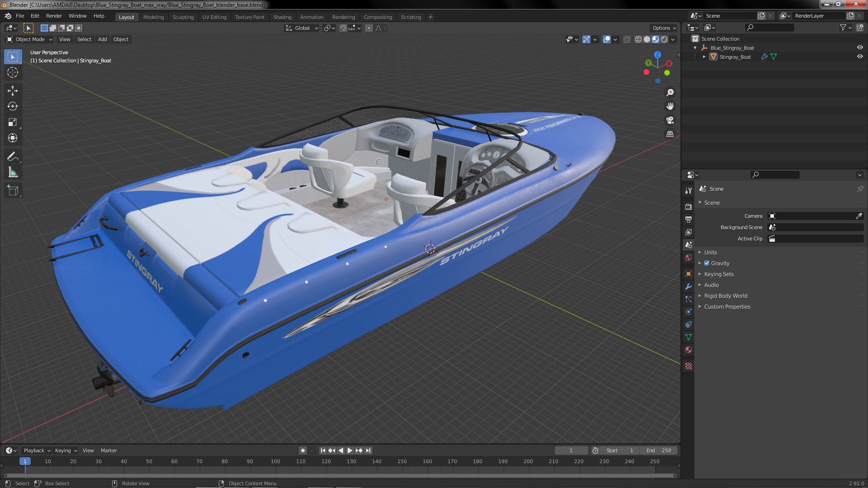This screenshot has width=868, height=488.
Task: Open the Particle properties tab
Action: 689,299
